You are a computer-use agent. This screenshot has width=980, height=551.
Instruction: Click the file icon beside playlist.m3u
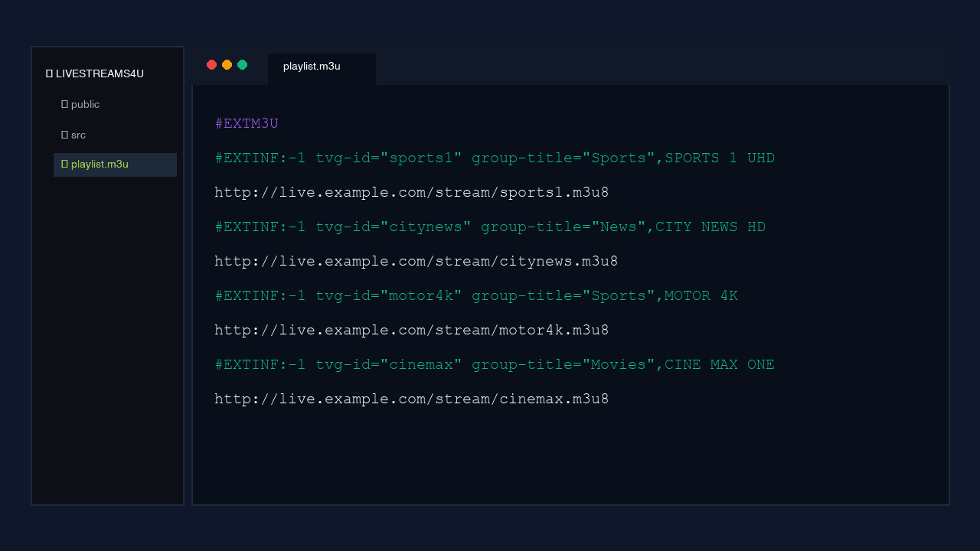click(64, 164)
